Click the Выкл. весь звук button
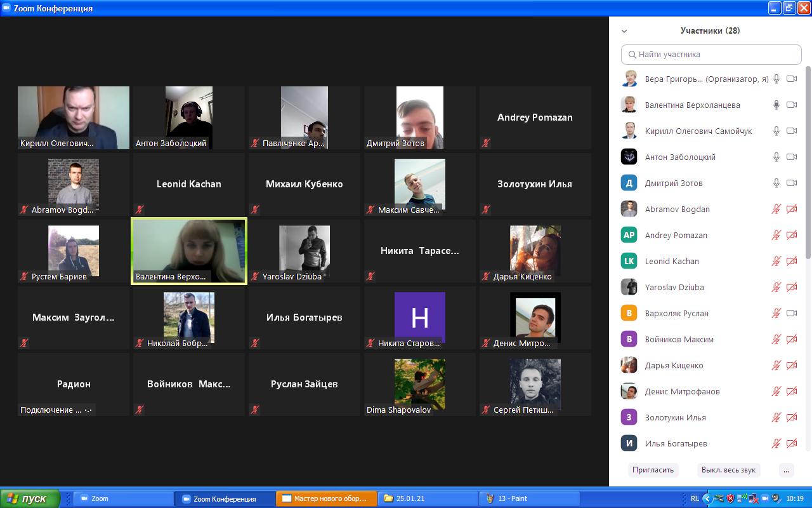The width and height of the screenshot is (812, 508). (728, 470)
